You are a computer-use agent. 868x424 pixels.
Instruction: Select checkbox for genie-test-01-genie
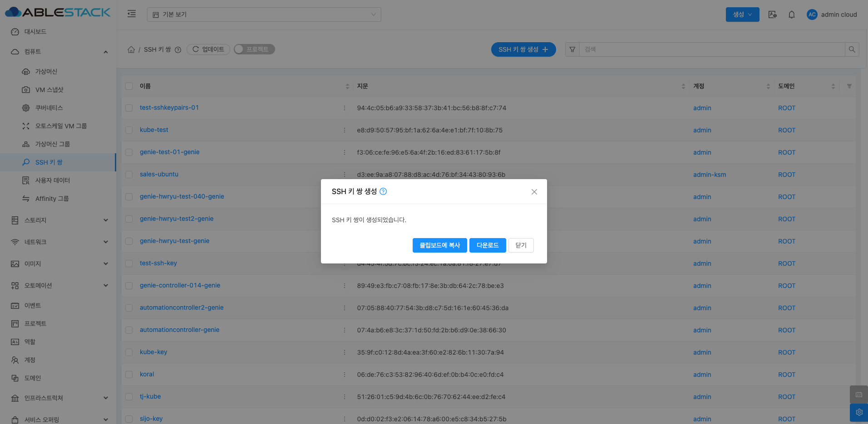[129, 152]
